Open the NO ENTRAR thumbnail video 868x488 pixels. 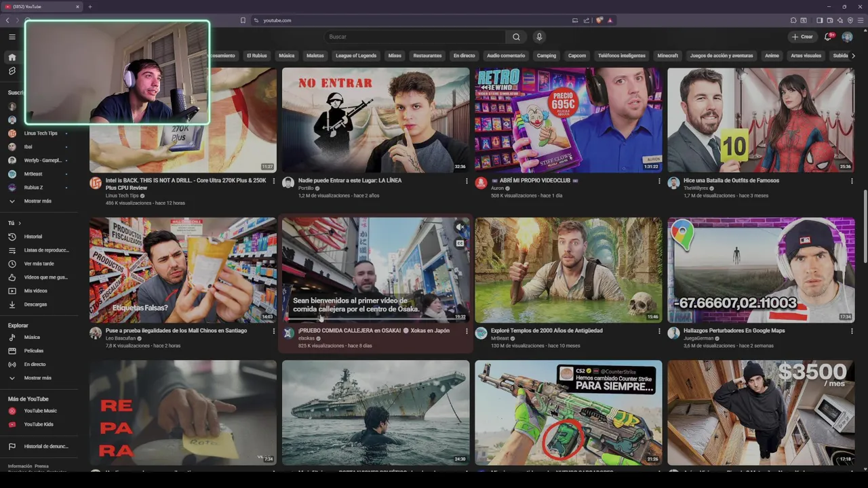376,120
